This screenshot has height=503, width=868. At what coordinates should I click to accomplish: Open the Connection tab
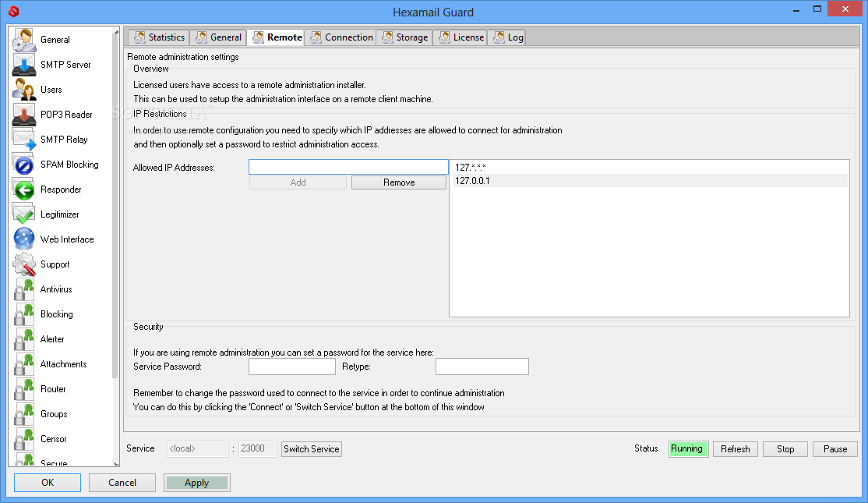341,37
